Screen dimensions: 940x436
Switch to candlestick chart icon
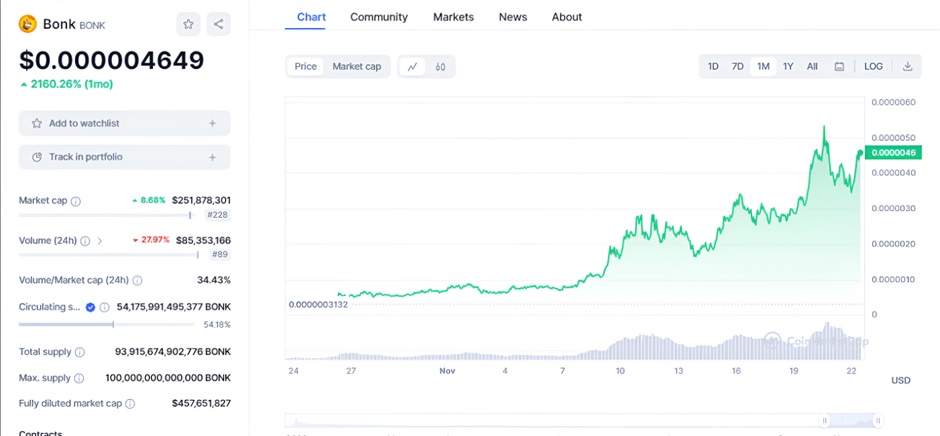click(440, 67)
